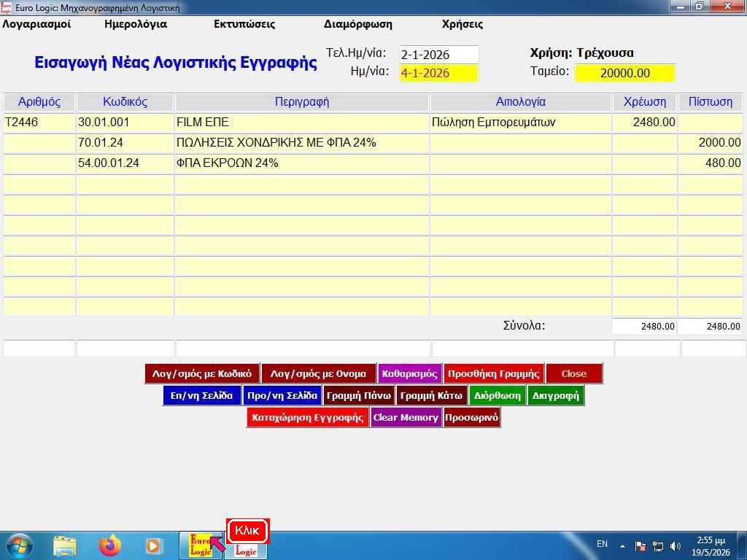Click the Γραμμή Κάτω button
The height and width of the screenshot is (560, 747).
coord(431,396)
